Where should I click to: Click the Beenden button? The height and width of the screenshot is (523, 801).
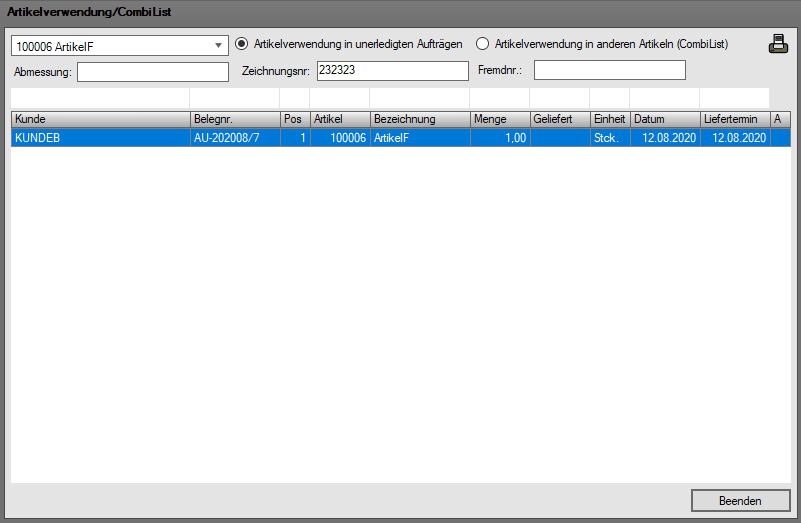(740, 500)
